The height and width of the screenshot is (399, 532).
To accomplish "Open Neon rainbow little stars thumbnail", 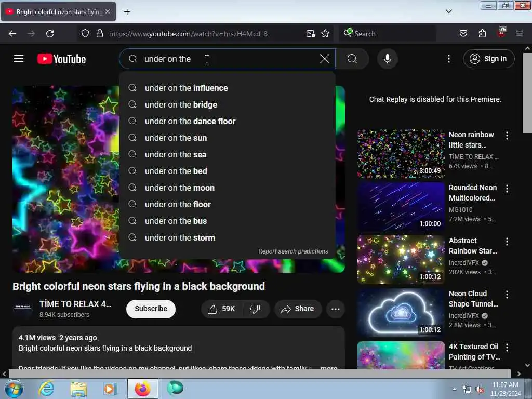I will coord(401,154).
